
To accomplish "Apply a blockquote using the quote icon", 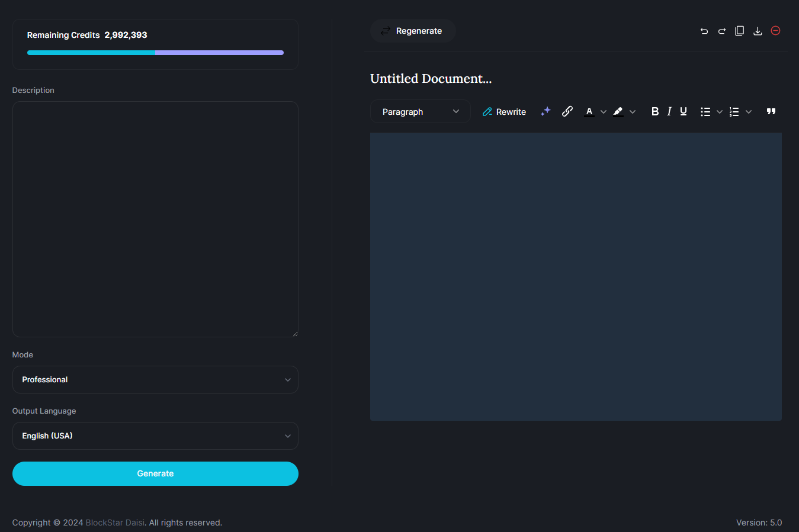I will [771, 111].
